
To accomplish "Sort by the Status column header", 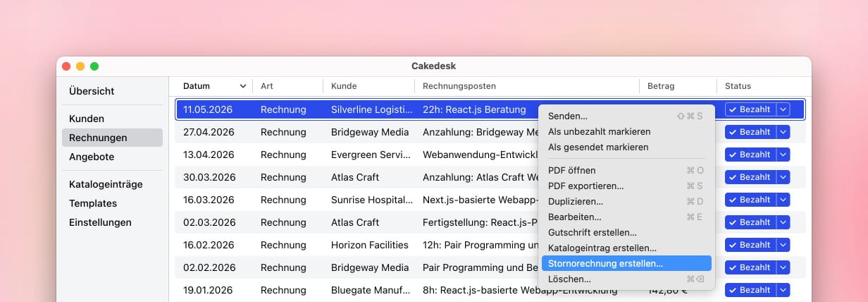I will 762,86.
